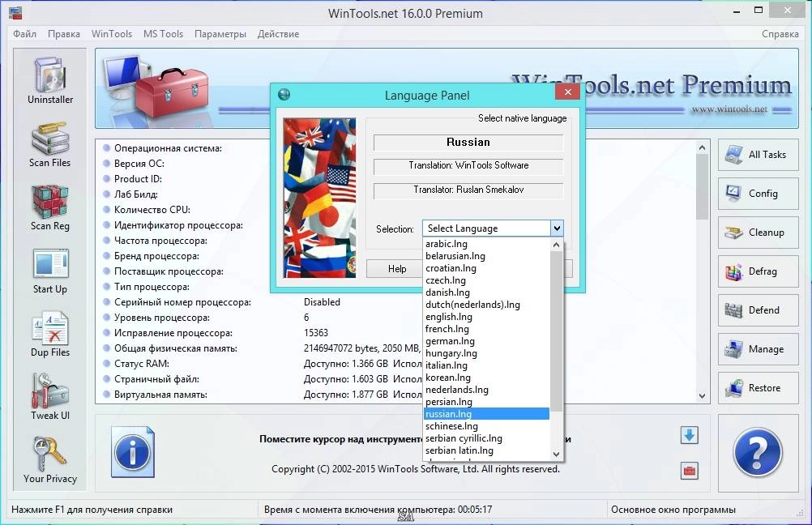Viewport: 812px width, 525px height.
Task: Pick korean.lng in the list
Action: point(486,378)
